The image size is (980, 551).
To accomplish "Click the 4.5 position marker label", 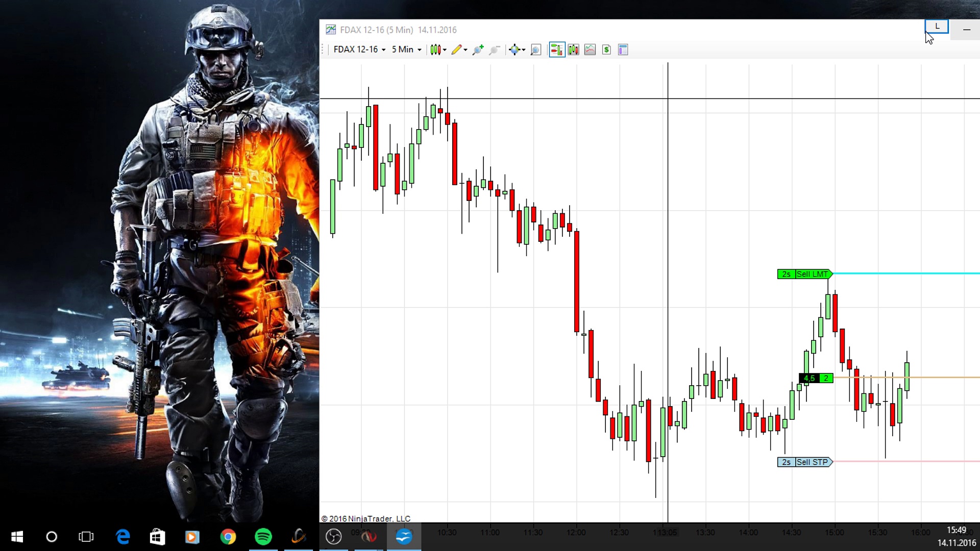I will (x=810, y=378).
